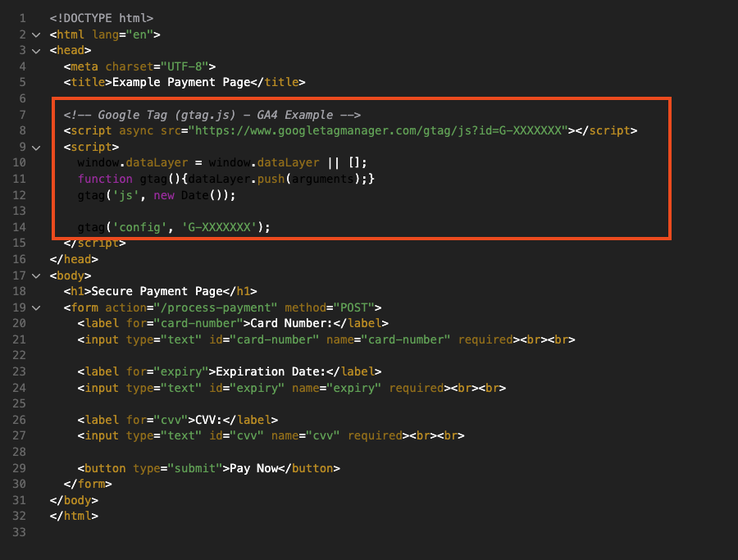The height and width of the screenshot is (560, 738).
Task: Click the Secure Payment Page heading text
Action: coord(157,291)
